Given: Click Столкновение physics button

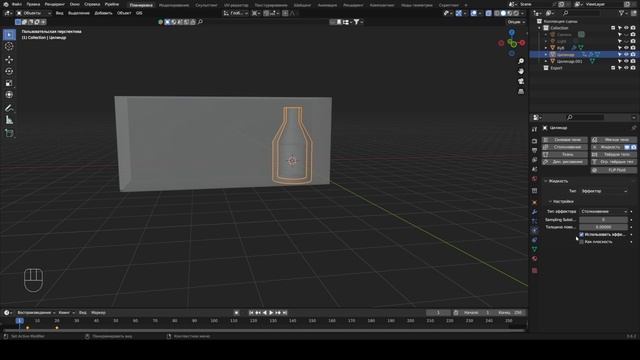Looking at the screenshot, I should pos(564,147).
